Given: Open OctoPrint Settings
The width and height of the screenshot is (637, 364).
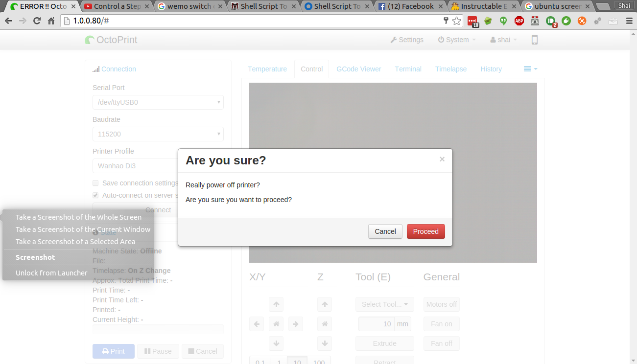Looking at the screenshot, I should tap(407, 40).
